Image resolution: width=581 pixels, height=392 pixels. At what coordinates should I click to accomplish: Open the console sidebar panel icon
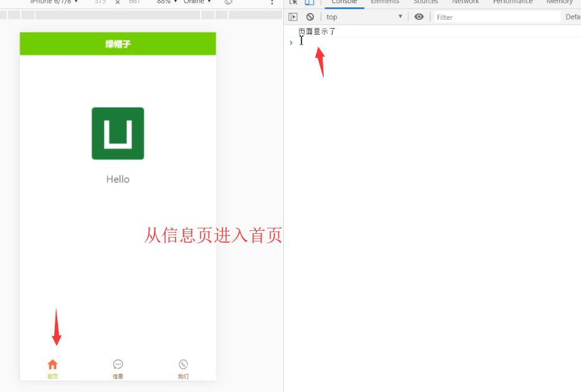pyautogui.click(x=293, y=16)
